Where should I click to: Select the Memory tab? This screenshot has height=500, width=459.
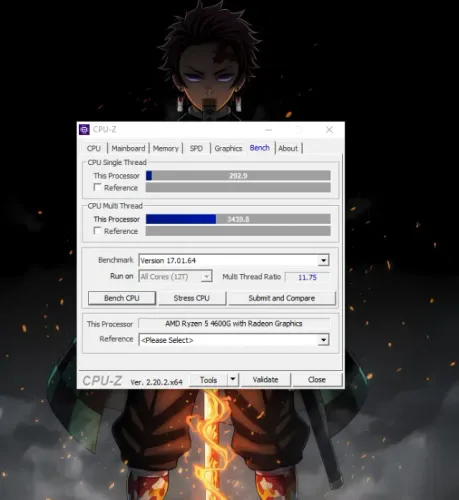pos(166,148)
